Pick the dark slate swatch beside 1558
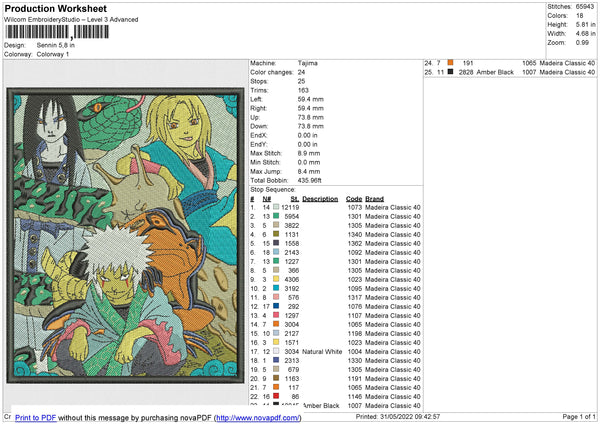The image size is (600, 424). (276, 243)
